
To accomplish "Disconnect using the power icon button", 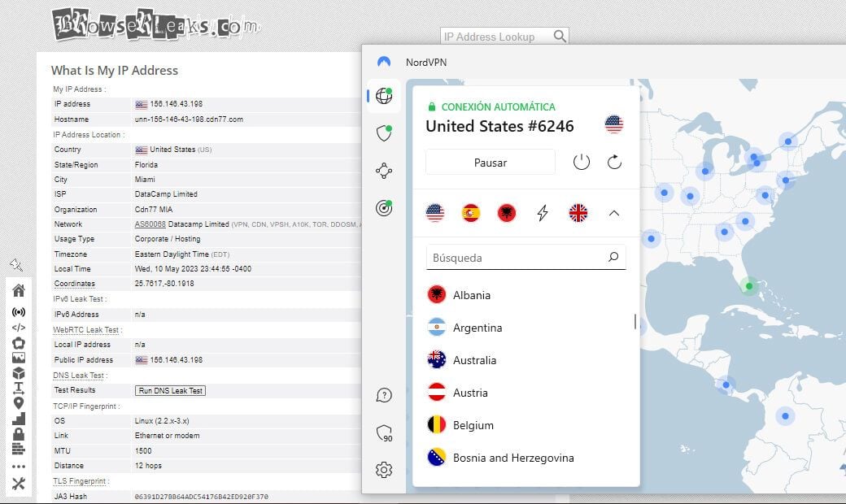I will (581, 162).
